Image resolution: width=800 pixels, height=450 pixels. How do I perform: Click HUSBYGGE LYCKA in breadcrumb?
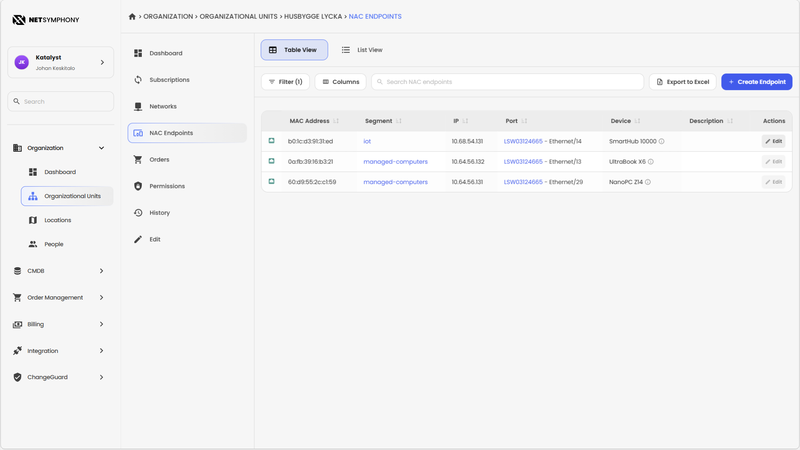(313, 16)
